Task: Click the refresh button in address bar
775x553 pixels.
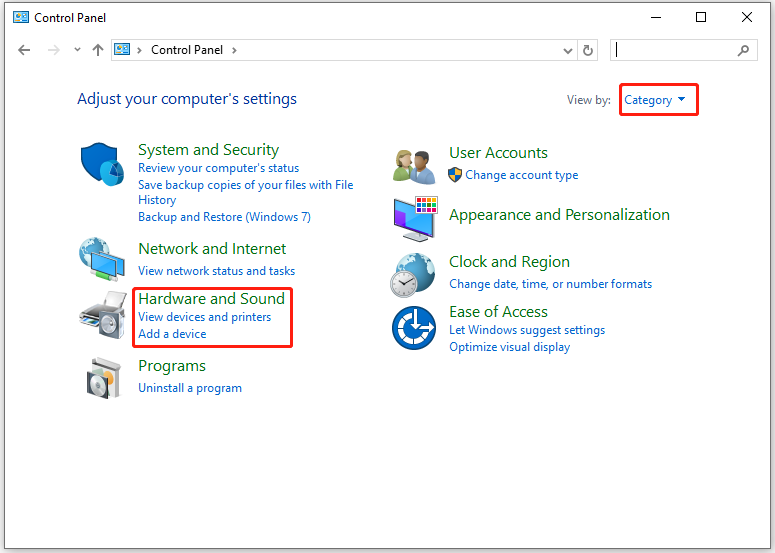Action: [x=588, y=50]
